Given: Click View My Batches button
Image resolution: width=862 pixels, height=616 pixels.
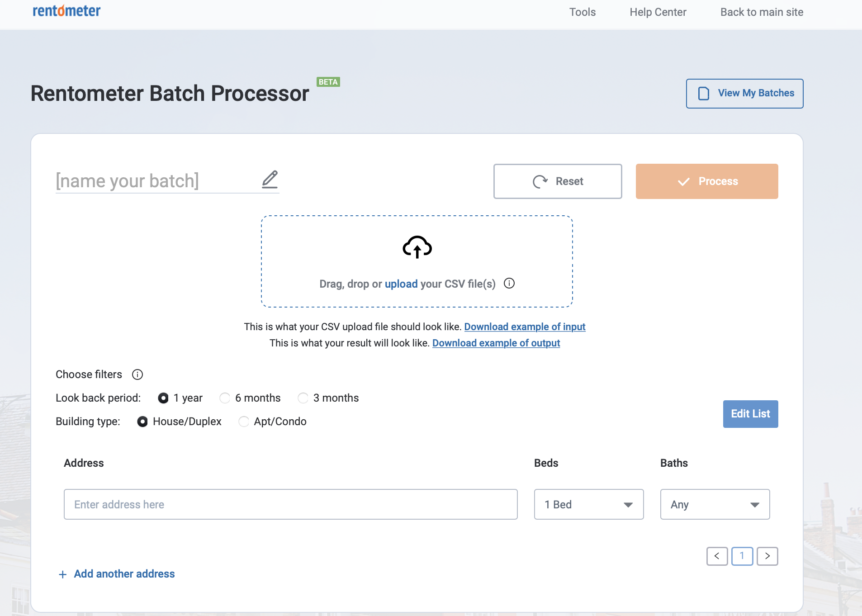Looking at the screenshot, I should click(745, 94).
